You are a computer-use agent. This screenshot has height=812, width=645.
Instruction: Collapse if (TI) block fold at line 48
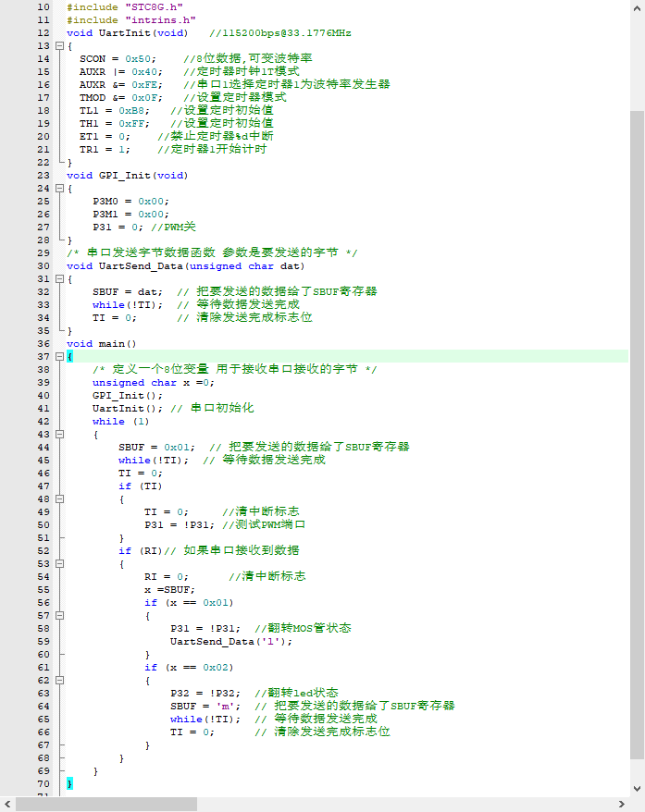pos(59,498)
